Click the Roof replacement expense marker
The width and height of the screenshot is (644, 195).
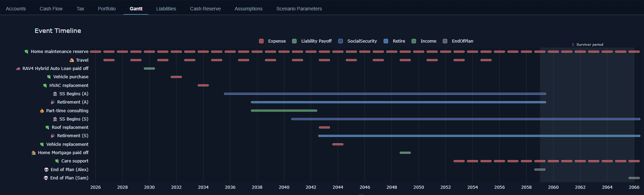pos(325,127)
